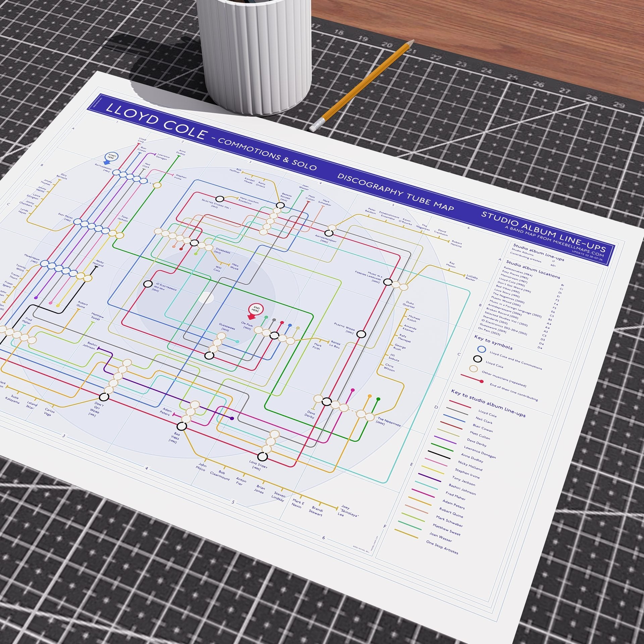Select the black Selected Studies Vol 1 station circle
Viewport: 644px width, 644px height.
[x=220, y=199]
